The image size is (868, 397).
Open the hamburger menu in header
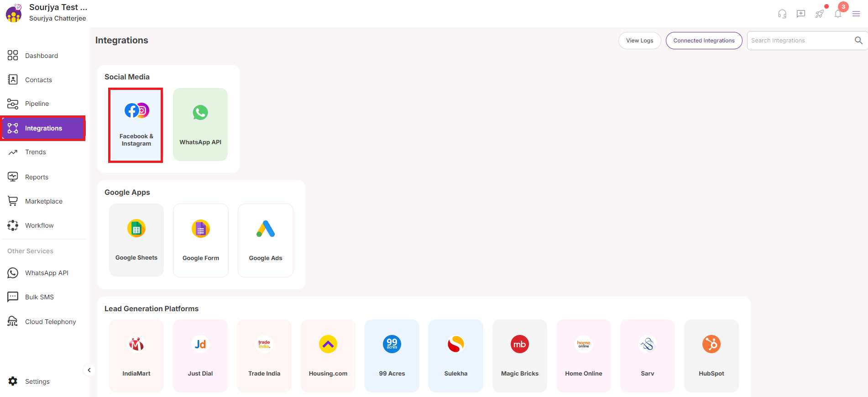coord(856,14)
